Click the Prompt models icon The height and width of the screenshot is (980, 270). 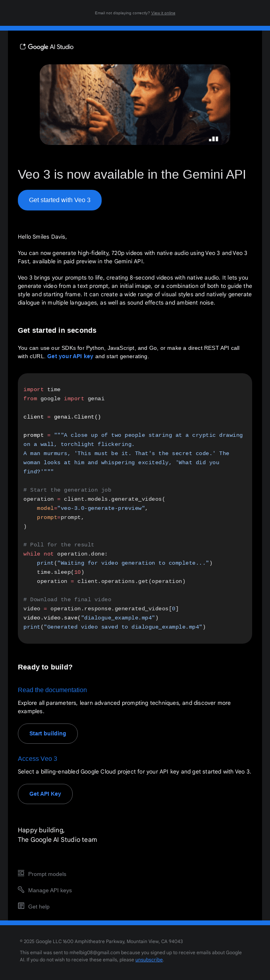pyautogui.click(x=21, y=874)
